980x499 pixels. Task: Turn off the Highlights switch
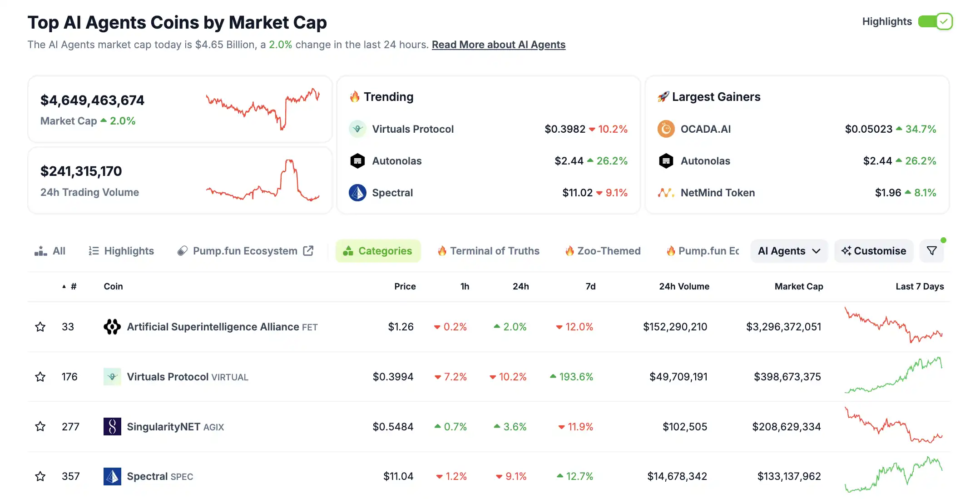click(x=935, y=21)
